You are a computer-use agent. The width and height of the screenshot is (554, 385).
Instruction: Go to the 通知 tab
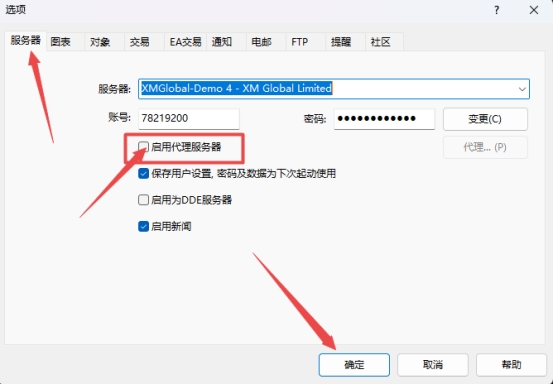(226, 42)
